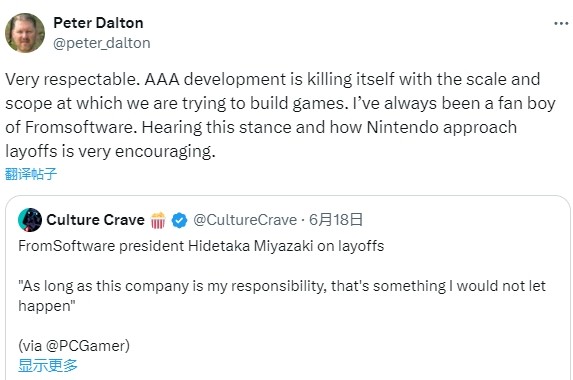The width and height of the screenshot is (573, 380).
Task: Click the popcorn emoji beside Culture Crave
Action: coord(158,220)
